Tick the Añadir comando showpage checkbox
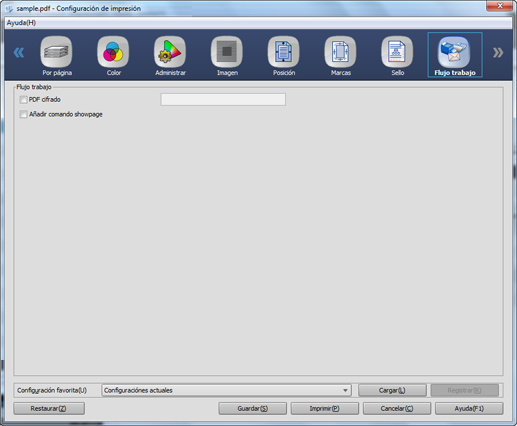This screenshot has width=517, height=426. click(x=23, y=114)
